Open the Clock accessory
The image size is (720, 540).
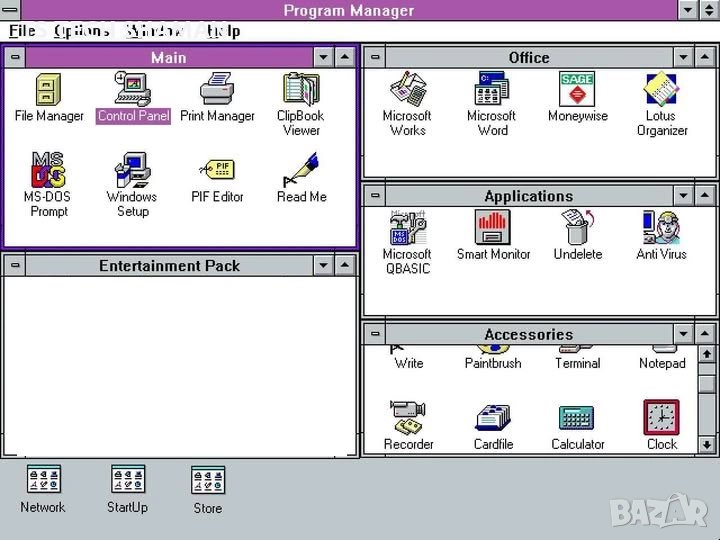[x=661, y=418]
